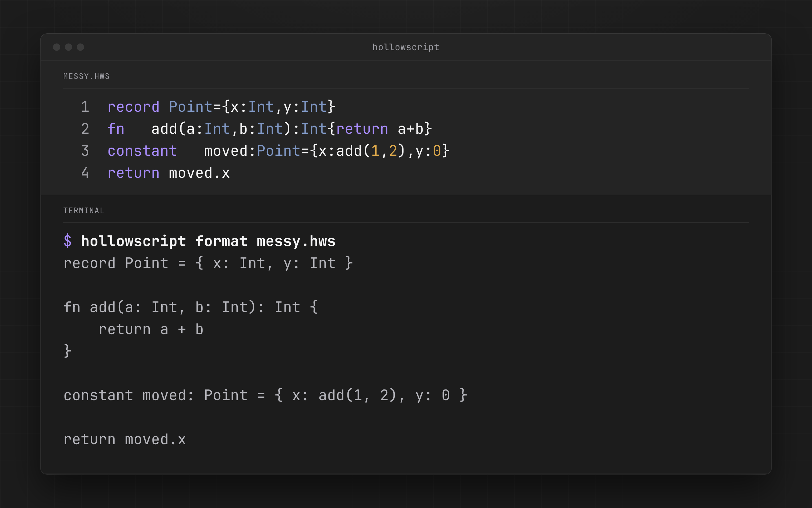Click the return moved.x terminal output line
Image resolution: width=812 pixels, height=508 pixels.
click(125, 439)
